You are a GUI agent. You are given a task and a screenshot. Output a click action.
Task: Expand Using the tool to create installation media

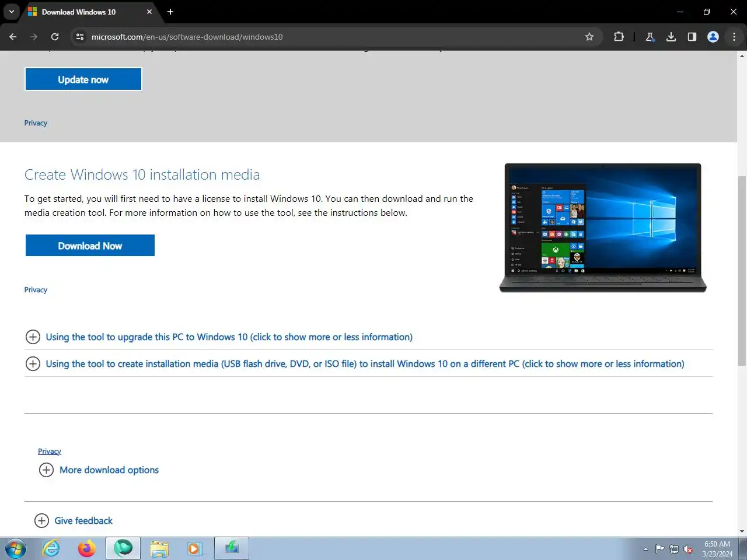click(x=355, y=364)
